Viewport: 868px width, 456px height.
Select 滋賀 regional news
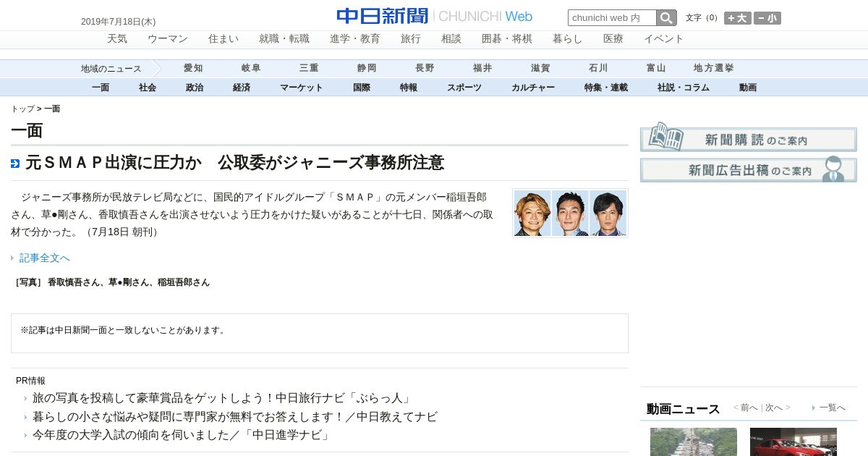point(540,68)
